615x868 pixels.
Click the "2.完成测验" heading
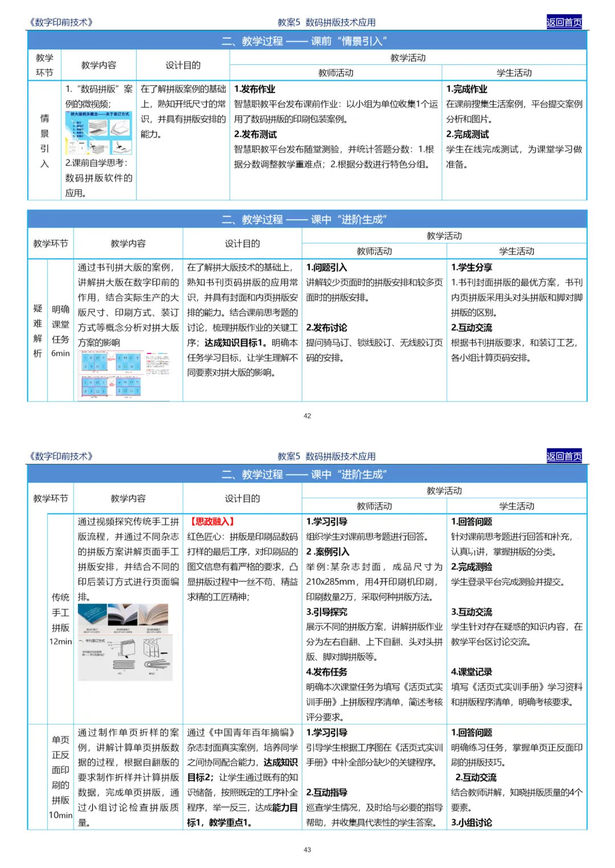[x=471, y=566]
